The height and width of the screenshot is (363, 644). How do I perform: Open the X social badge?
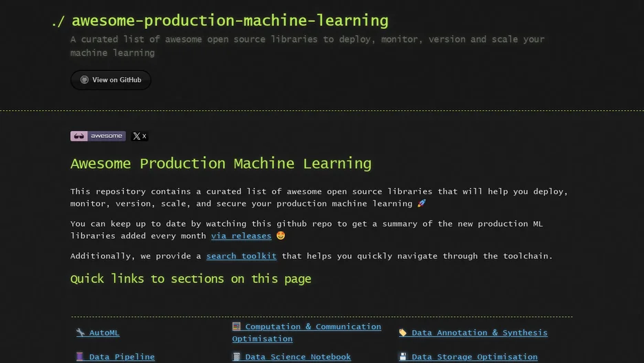pos(139,136)
